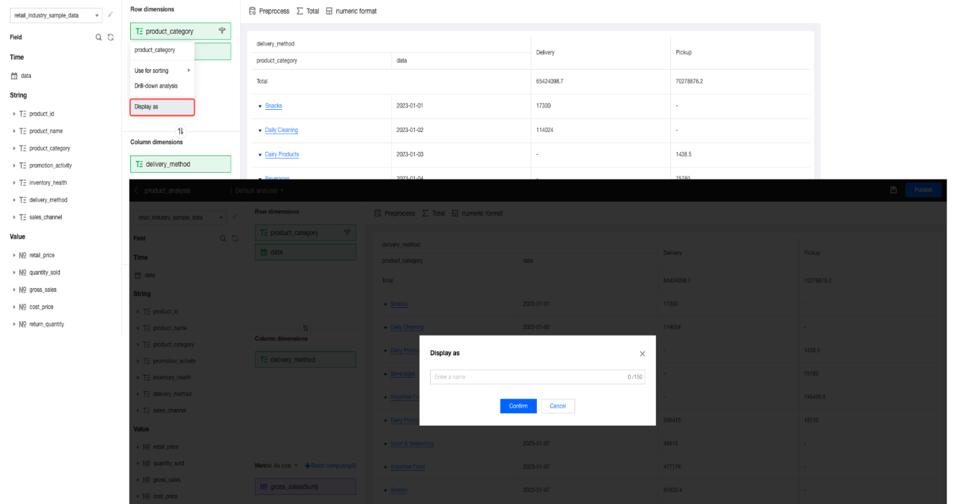Viewport: 980px width, 504px height.
Task: Click Total in upper light toolbar
Action: [x=308, y=11]
